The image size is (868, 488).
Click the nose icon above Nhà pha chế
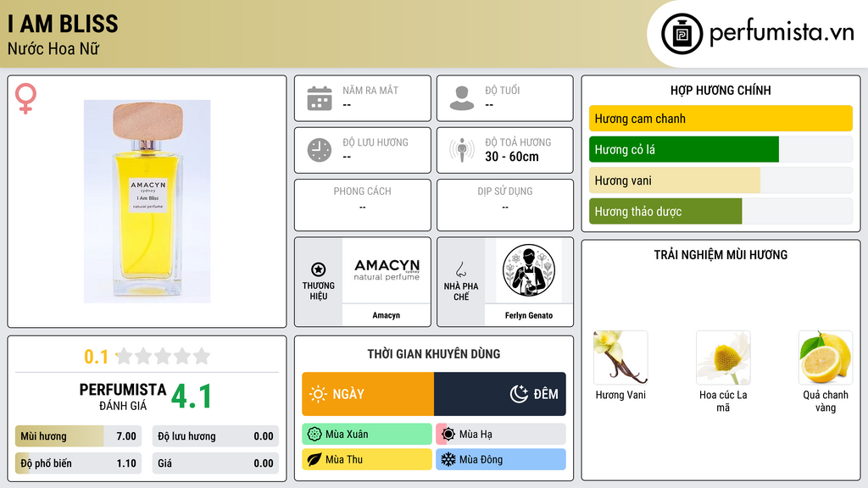click(460, 269)
